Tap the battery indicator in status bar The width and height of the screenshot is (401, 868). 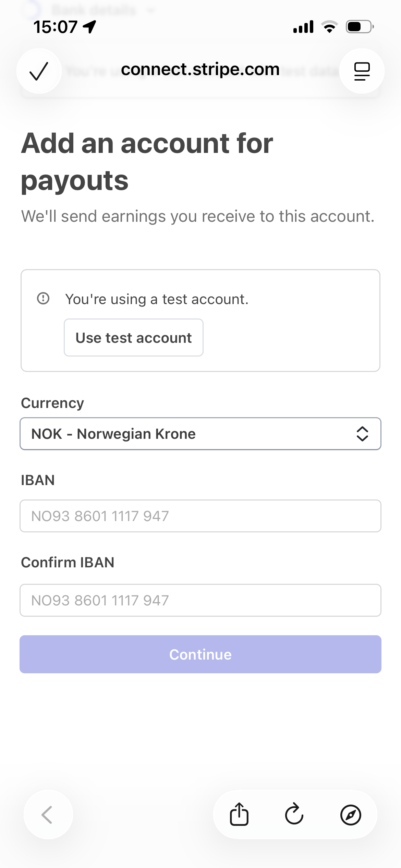tap(359, 27)
